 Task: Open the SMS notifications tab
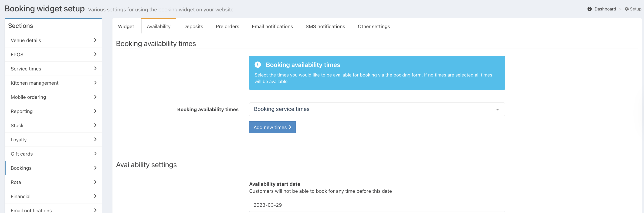325,27
